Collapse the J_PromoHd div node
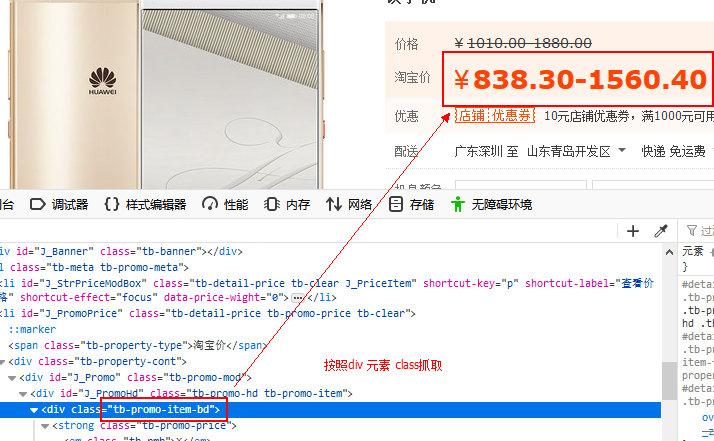 coord(23,394)
